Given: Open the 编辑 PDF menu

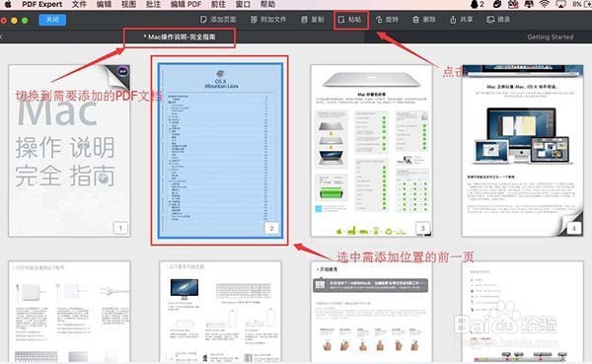Looking at the screenshot, I should pyautogui.click(x=185, y=4).
